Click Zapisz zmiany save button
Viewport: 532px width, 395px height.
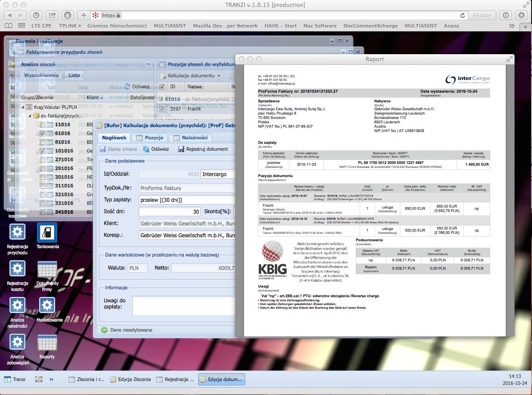[118, 149]
